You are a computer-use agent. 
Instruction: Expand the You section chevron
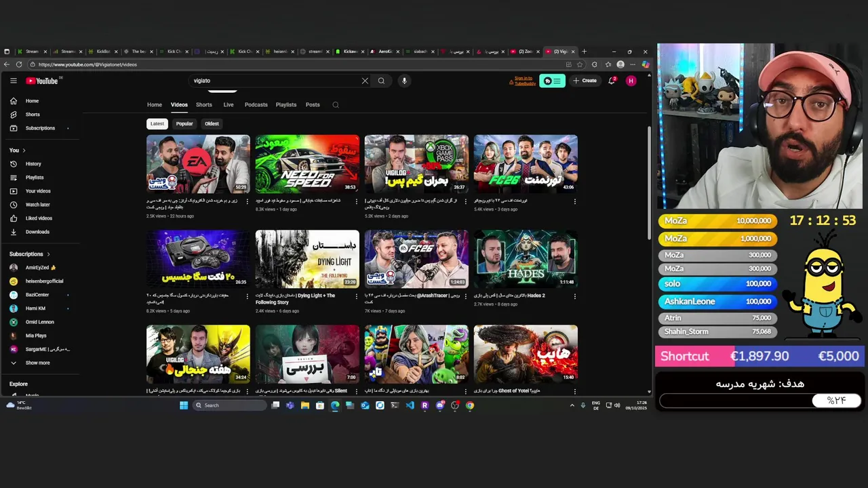coord(24,150)
